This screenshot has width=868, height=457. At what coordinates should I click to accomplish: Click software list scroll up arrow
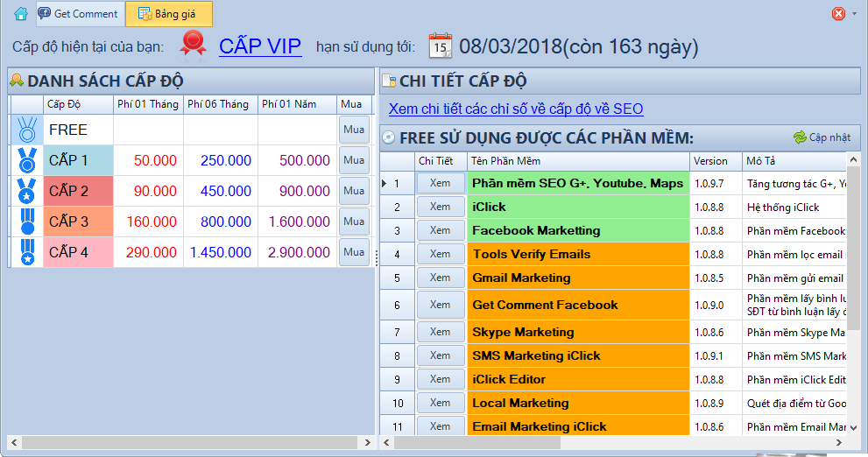point(853,160)
